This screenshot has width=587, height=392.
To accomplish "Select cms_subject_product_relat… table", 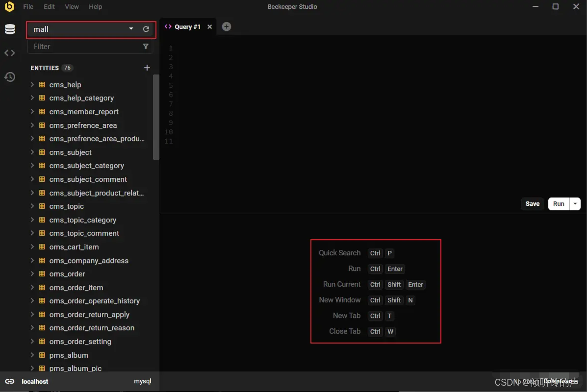I will coord(96,193).
